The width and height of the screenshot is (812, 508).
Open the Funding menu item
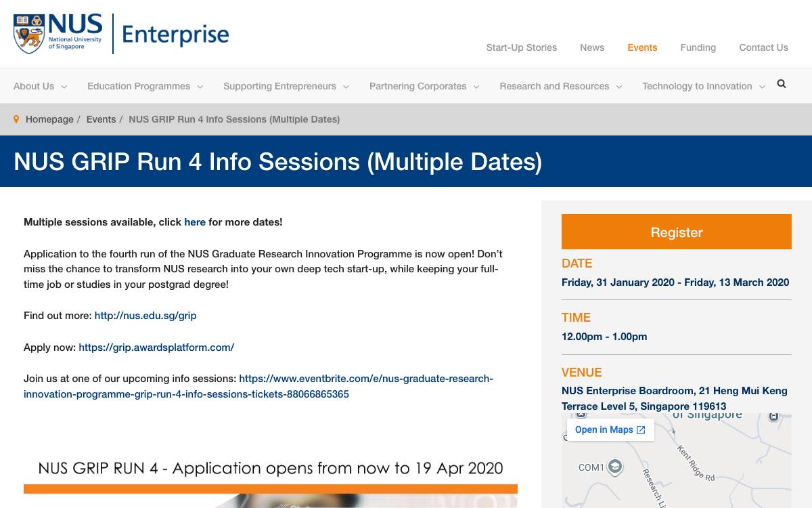click(x=698, y=47)
